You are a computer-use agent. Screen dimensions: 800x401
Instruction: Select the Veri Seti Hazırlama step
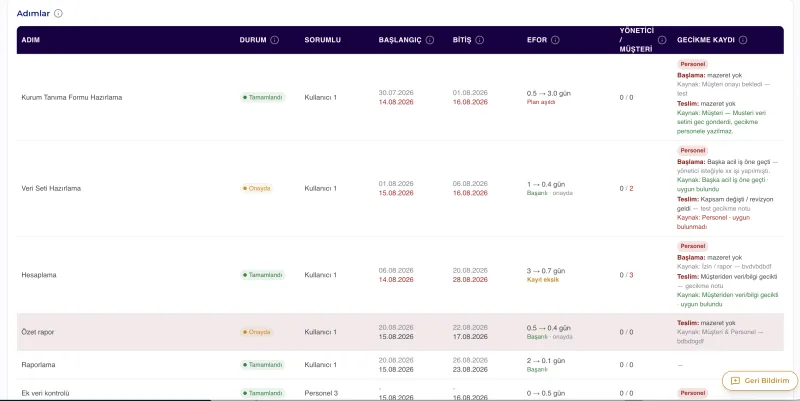pyautogui.click(x=51, y=188)
